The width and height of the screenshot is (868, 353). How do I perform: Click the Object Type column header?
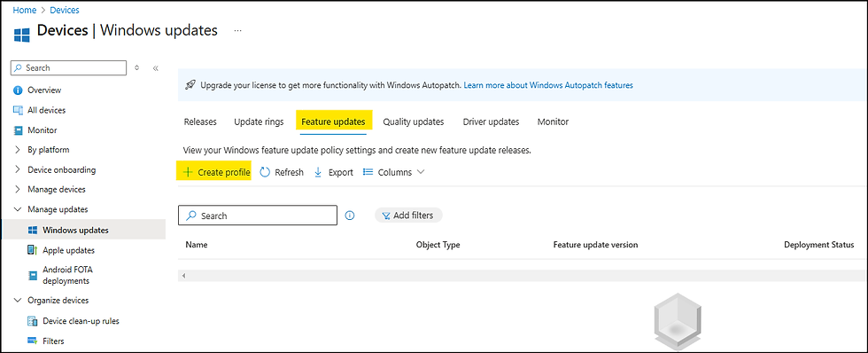click(438, 245)
